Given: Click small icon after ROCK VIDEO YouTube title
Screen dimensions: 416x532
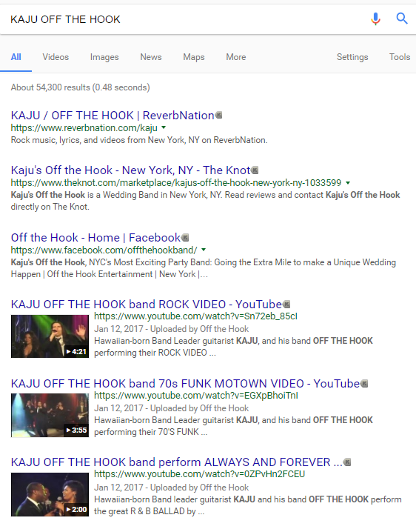Looking at the screenshot, I should [x=286, y=305].
